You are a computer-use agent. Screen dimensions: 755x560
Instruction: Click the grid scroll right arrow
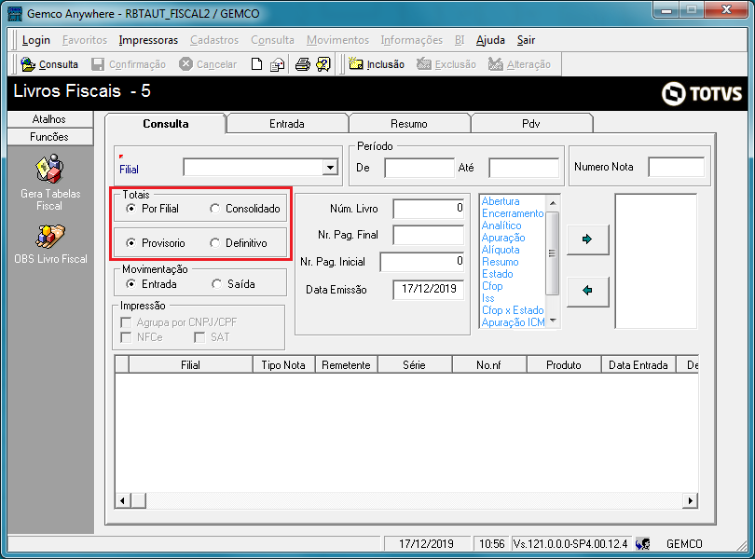pos(691,500)
